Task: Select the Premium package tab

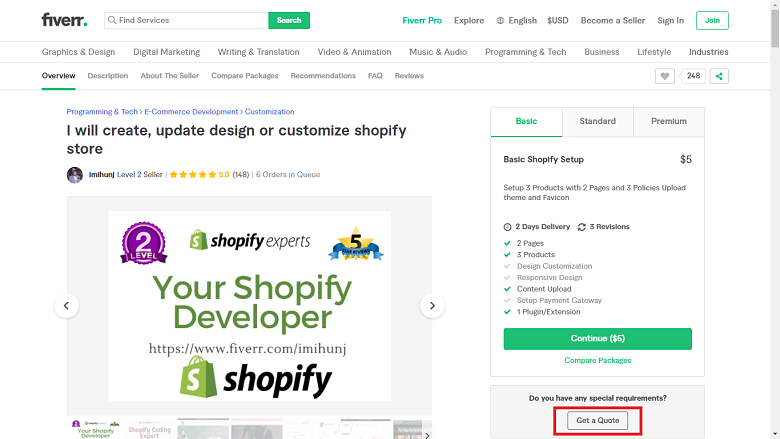Action: 669,121
